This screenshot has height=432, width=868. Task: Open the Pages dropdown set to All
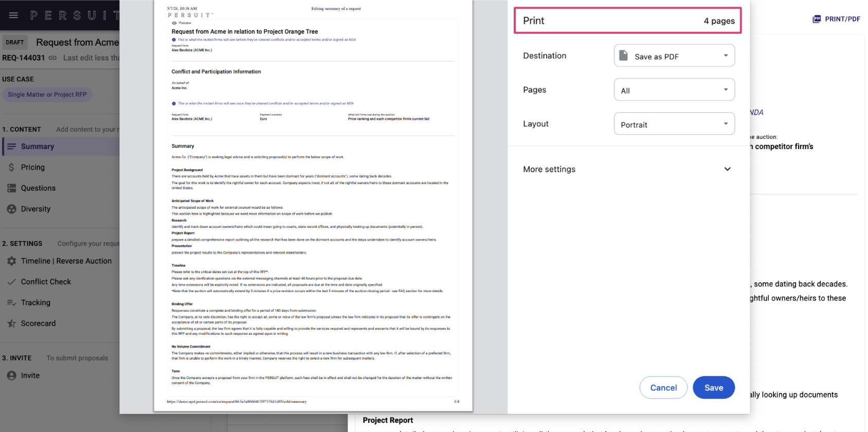point(674,89)
